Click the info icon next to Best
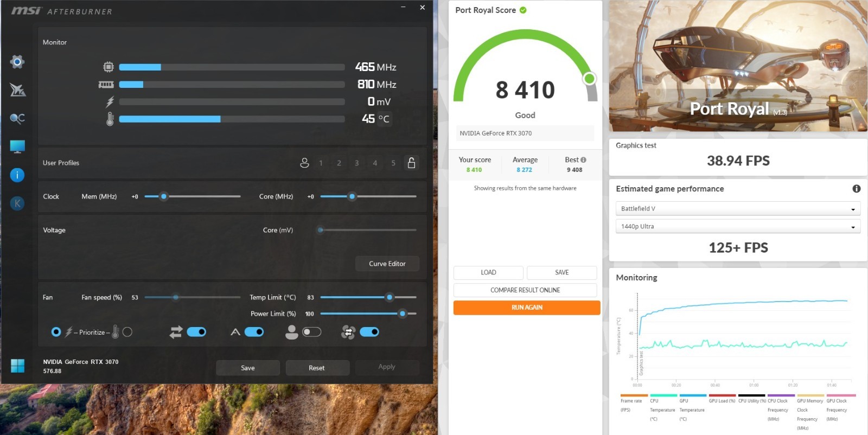This screenshot has width=868, height=435. 583,160
